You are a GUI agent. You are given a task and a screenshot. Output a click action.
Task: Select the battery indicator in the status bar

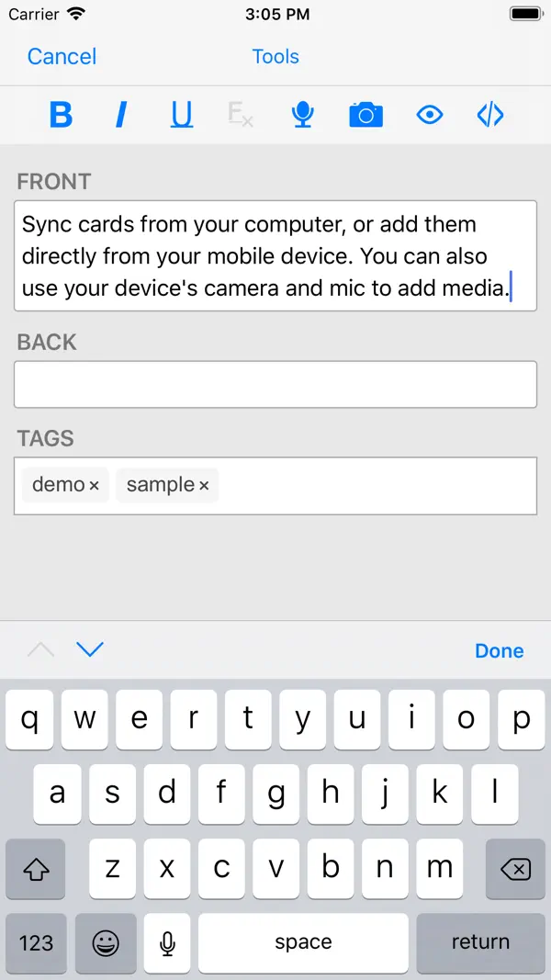526,14
